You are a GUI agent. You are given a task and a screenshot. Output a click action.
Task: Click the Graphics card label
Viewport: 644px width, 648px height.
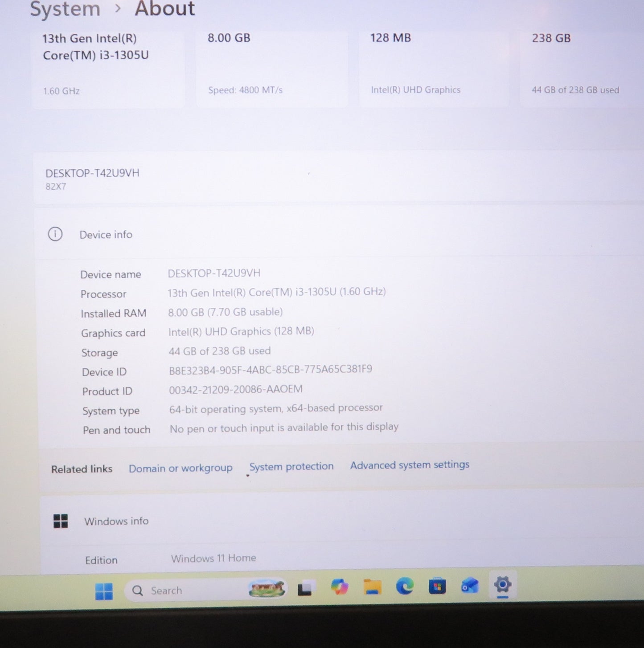click(113, 333)
